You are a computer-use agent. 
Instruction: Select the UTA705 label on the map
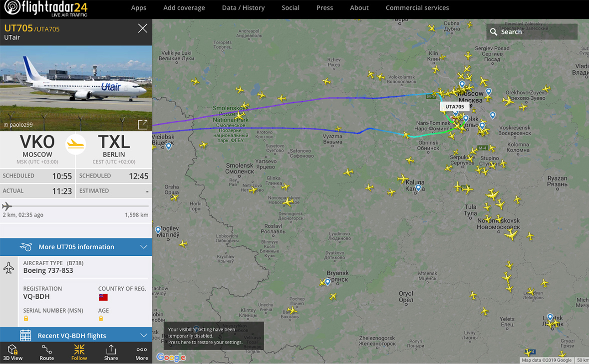455,107
